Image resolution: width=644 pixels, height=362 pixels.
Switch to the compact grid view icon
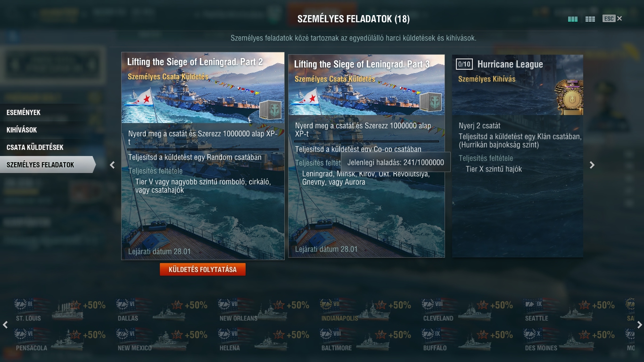pyautogui.click(x=590, y=19)
